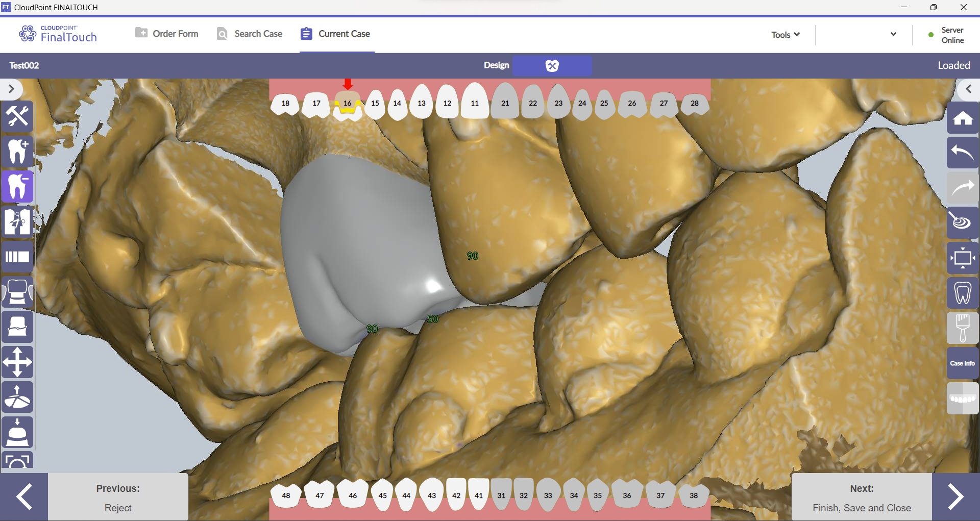Click the add tooth material tool

[x=17, y=152]
